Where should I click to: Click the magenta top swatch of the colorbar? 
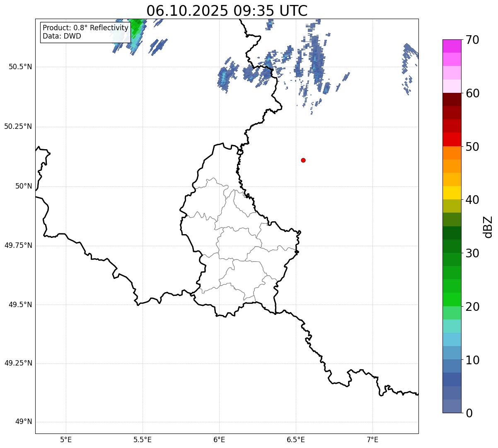(452, 46)
